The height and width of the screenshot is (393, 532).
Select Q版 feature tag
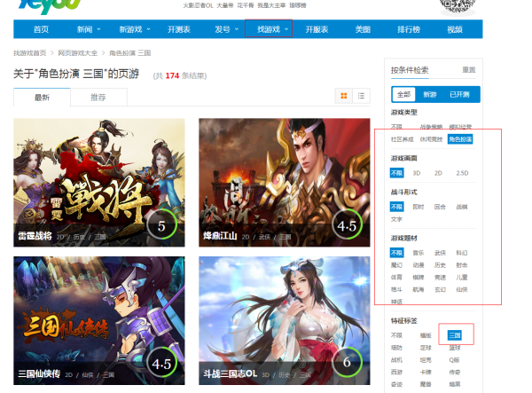(x=454, y=360)
